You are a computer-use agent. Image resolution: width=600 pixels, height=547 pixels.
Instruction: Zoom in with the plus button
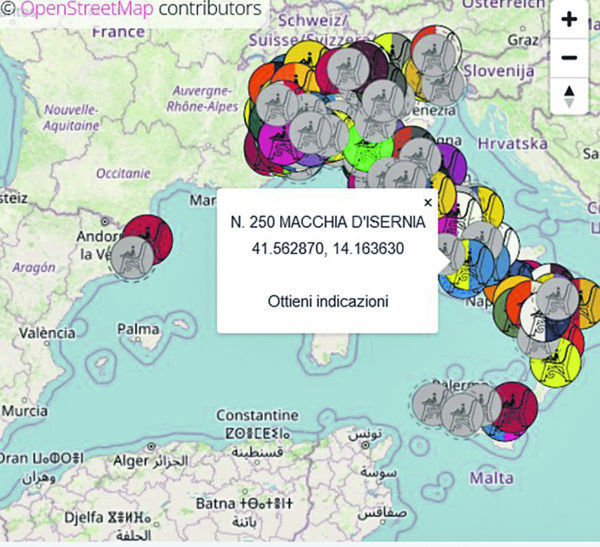pyautogui.click(x=569, y=19)
